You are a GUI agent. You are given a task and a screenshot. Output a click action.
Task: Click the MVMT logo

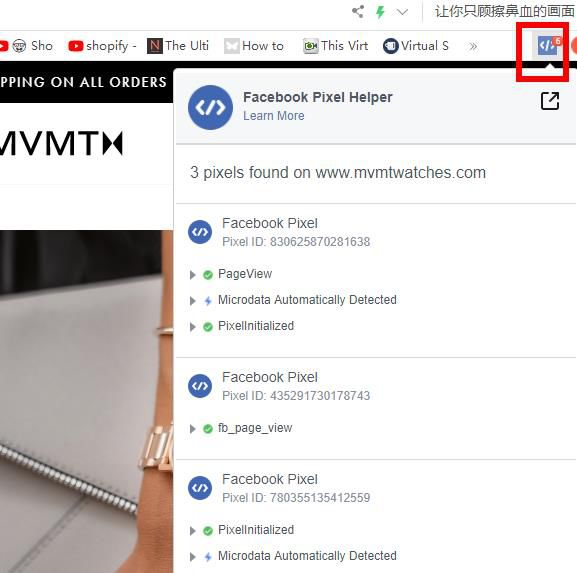[x=61, y=143]
